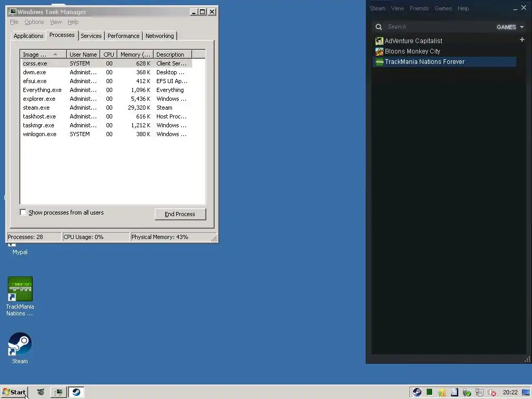Select the csrss.exe process row
The image size is (532, 399).
107,63
